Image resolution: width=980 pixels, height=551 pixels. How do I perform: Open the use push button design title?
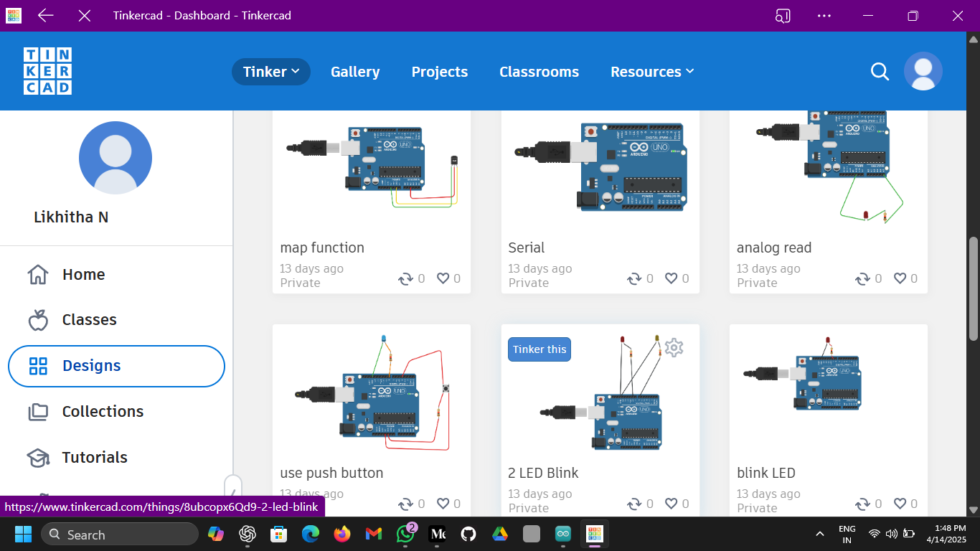(x=331, y=473)
